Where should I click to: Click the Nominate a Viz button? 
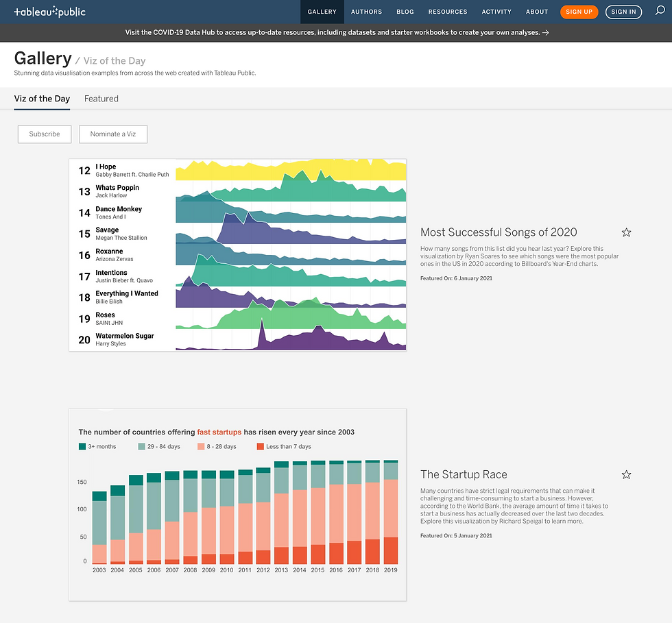(x=113, y=134)
